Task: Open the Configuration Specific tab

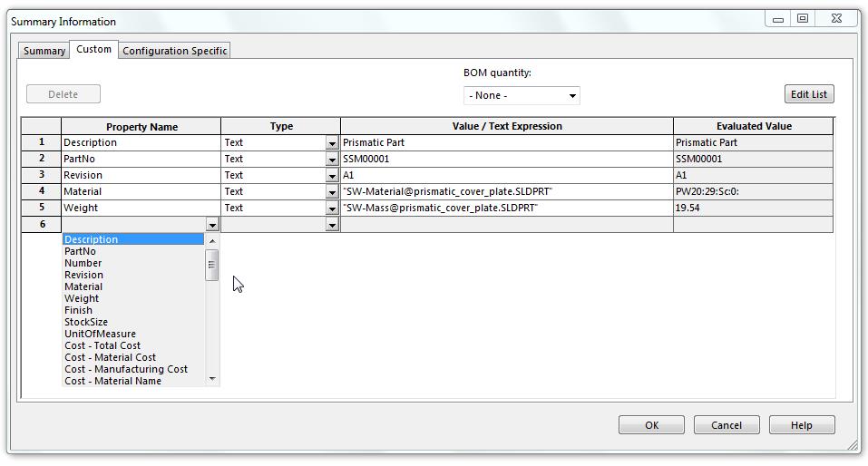Action: 174,51
